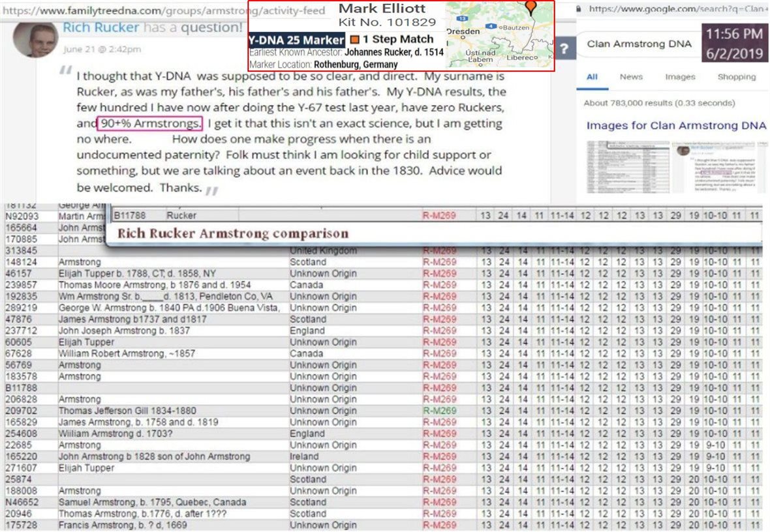Select row John Joseph Armstrong b. 1837
The width and height of the screenshot is (770, 532).
click(383, 331)
